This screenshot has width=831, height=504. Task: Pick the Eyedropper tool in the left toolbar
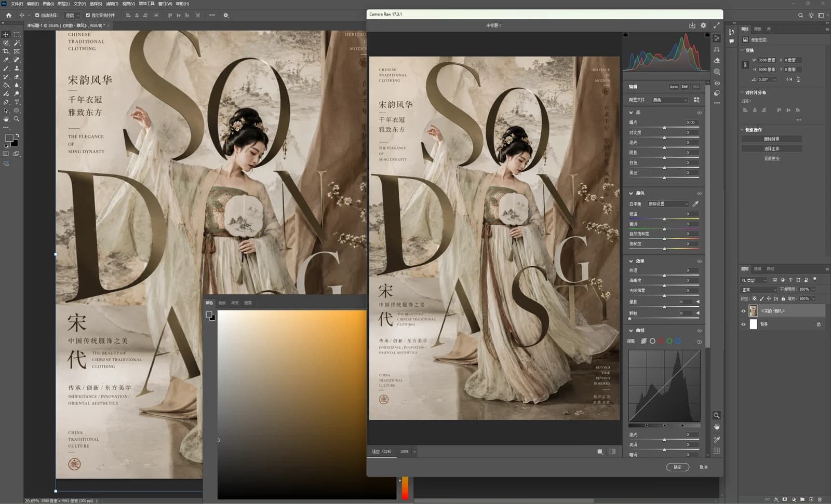point(6,60)
